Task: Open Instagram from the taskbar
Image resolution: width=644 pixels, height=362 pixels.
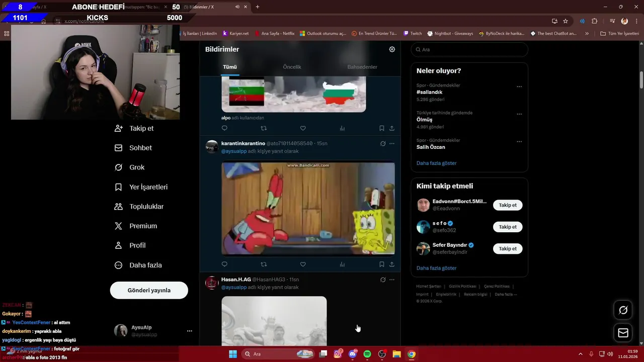Action: coord(338,354)
